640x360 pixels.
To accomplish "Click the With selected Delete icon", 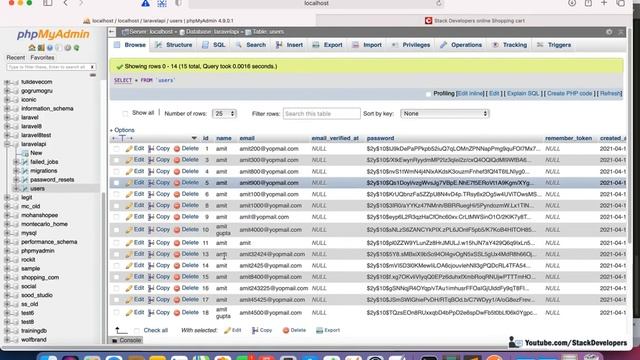I will click(x=286, y=330).
